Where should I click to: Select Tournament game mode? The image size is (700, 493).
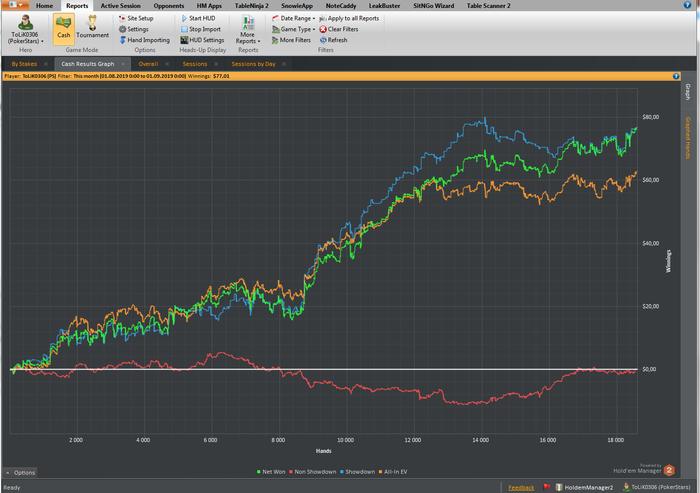pos(92,28)
